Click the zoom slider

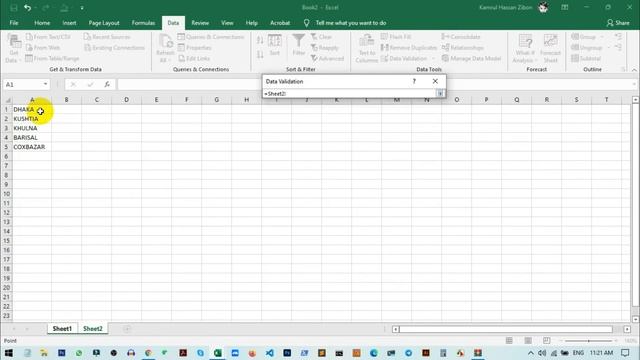588,340
